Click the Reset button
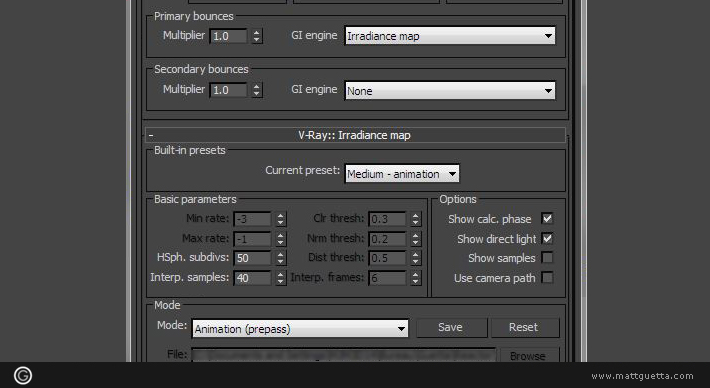 tap(524, 327)
